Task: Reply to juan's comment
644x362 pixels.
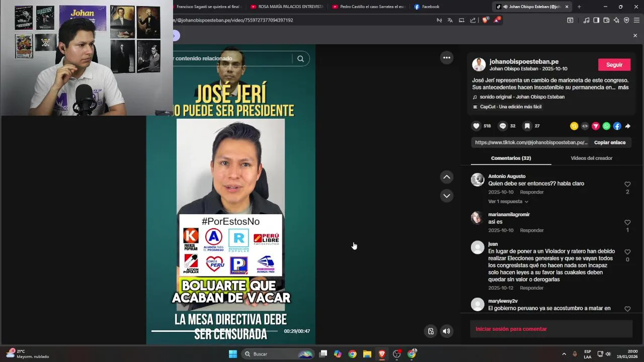Action: (x=532, y=288)
